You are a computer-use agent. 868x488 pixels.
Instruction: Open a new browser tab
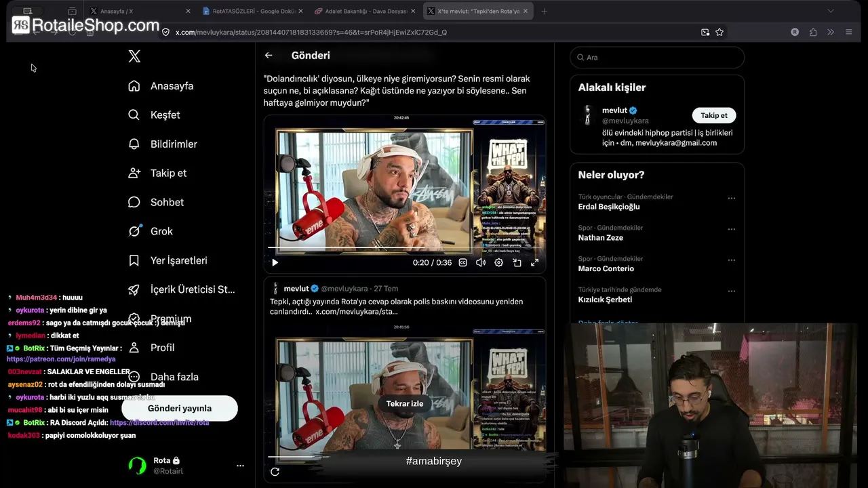tap(544, 12)
